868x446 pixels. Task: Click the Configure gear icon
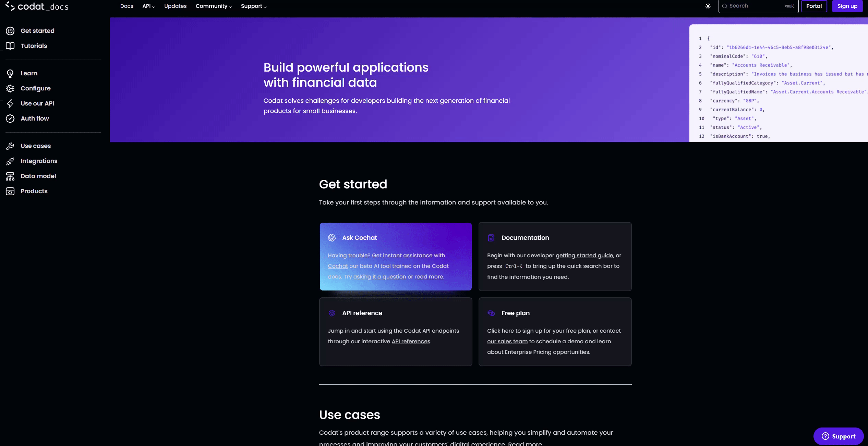[x=10, y=88]
